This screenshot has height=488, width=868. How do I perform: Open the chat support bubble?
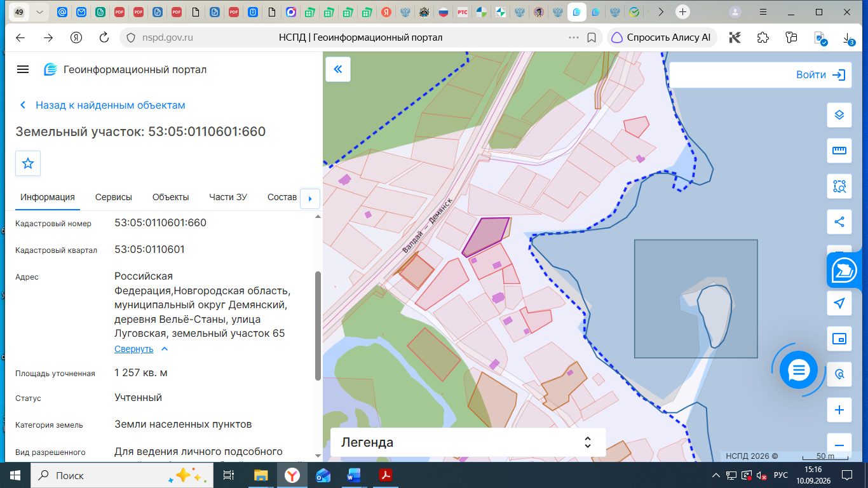798,370
